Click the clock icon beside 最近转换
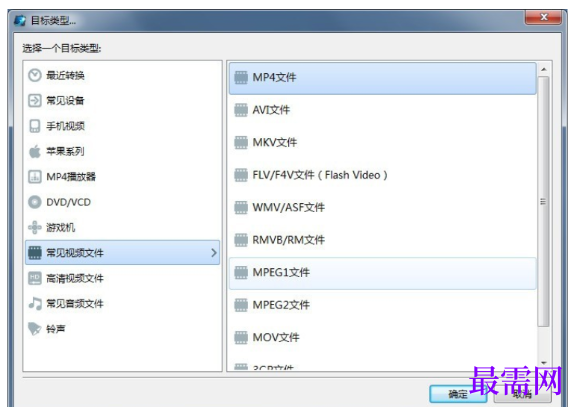 [35, 75]
